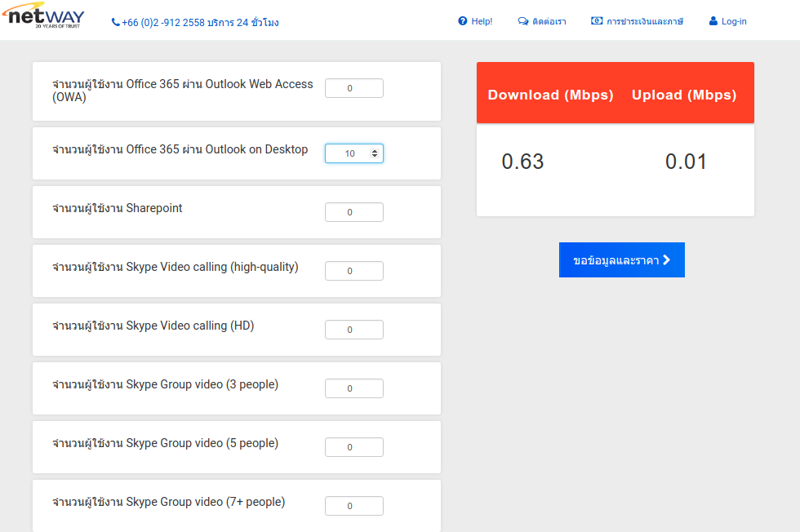Click the payment and tax money icon
This screenshot has height=532, width=800.
[597, 21]
